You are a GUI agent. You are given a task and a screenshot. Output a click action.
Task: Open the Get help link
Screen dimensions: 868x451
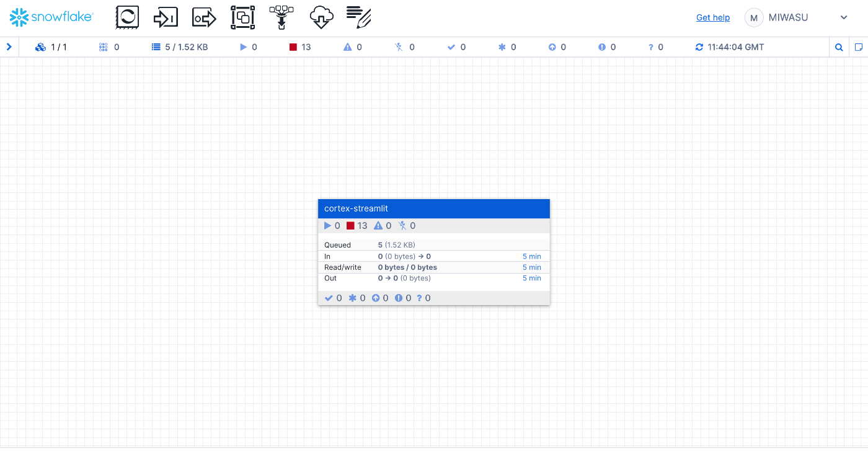coord(713,17)
